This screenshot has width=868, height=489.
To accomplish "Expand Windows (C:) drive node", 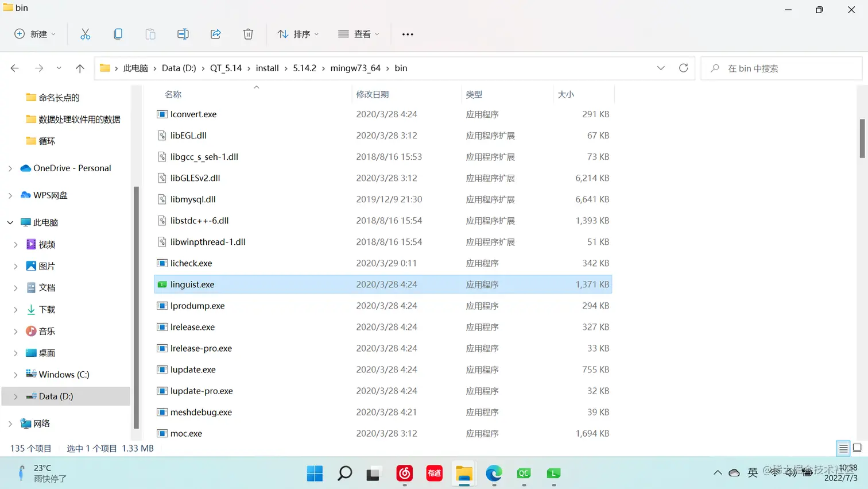I will (15, 375).
